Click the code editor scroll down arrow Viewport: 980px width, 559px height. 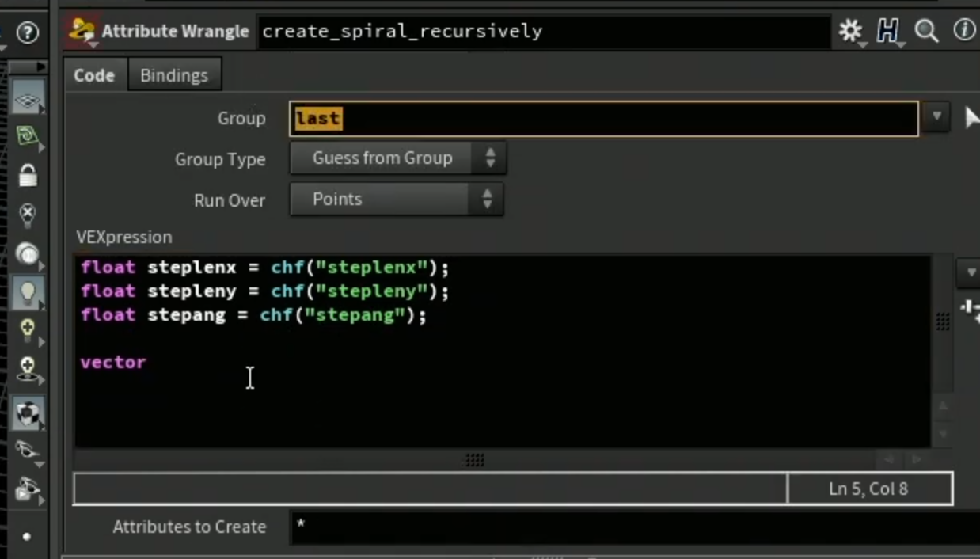point(942,434)
